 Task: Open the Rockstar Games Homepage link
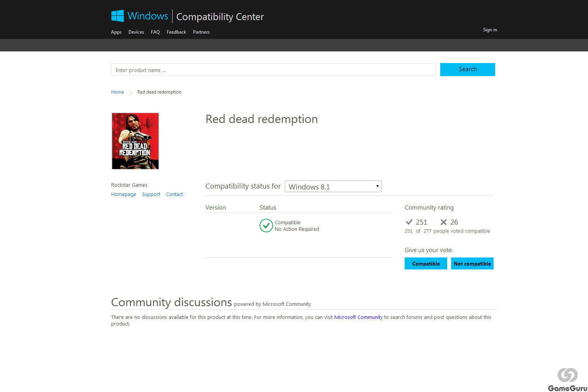[x=123, y=194]
